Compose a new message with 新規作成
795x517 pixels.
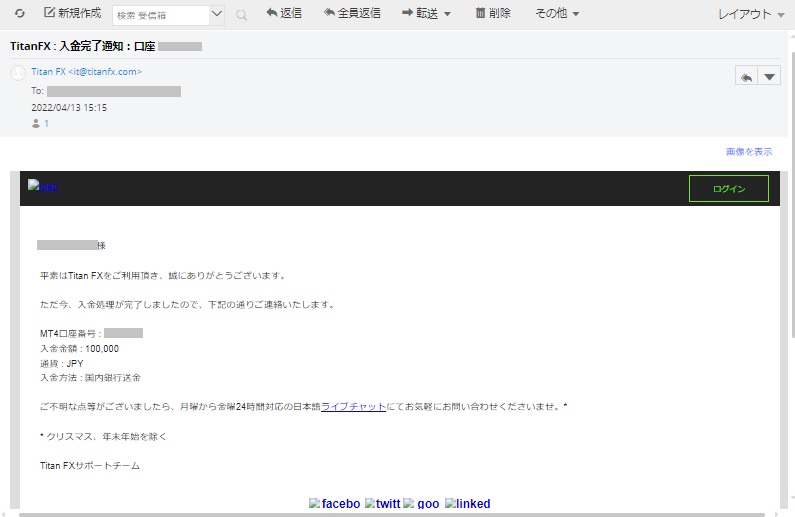73,13
